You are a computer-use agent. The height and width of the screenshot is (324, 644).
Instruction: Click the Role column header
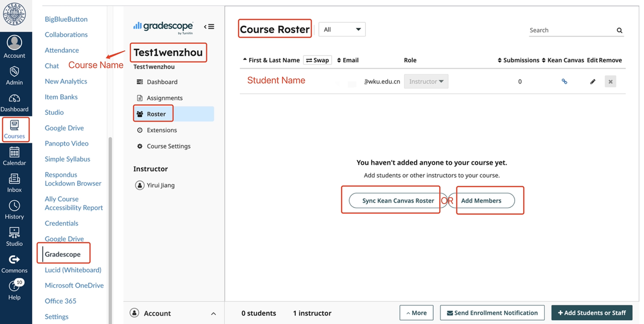click(410, 60)
